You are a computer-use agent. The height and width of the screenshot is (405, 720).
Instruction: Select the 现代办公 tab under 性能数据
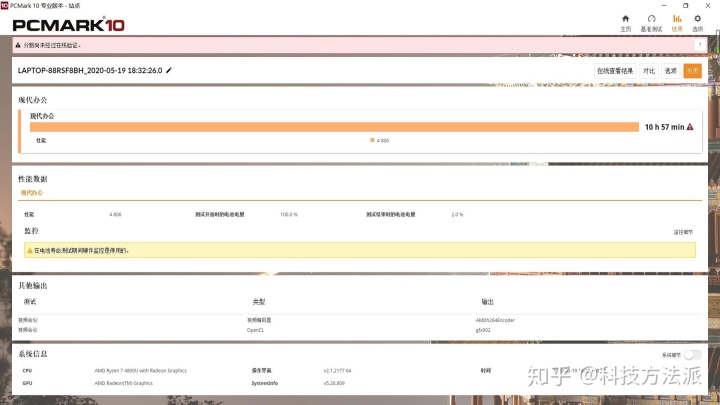[32, 193]
